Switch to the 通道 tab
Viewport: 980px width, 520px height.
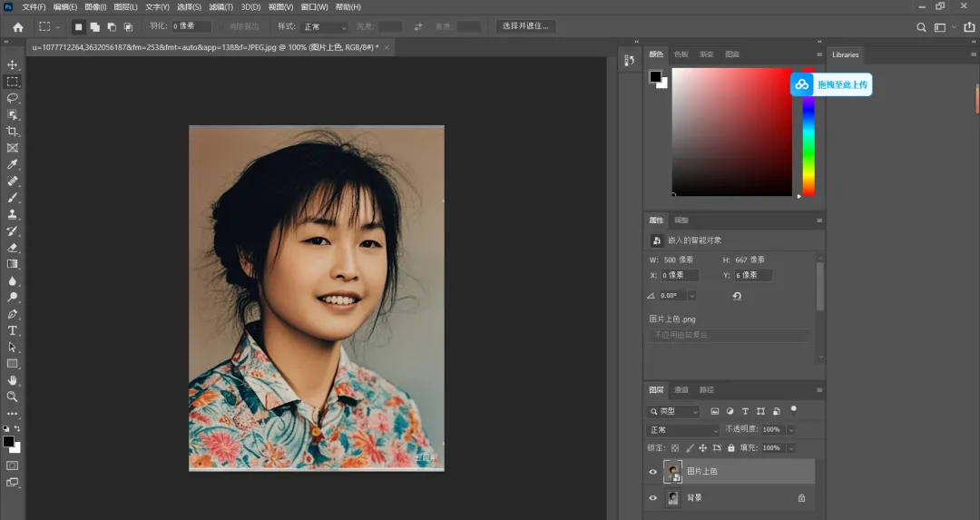[x=681, y=390]
